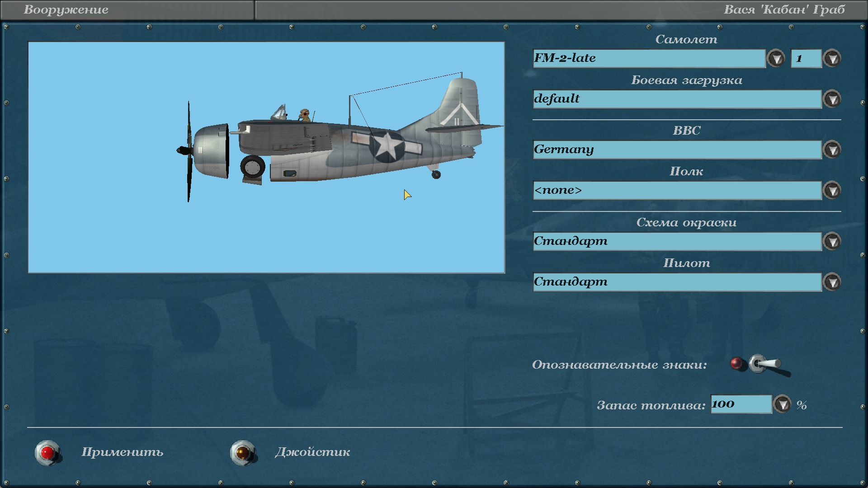Image resolution: width=868 pixels, height=488 pixels.
Task: Open the Пилот Стандарт dropdown arrow
Action: click(x=832, y=282)
